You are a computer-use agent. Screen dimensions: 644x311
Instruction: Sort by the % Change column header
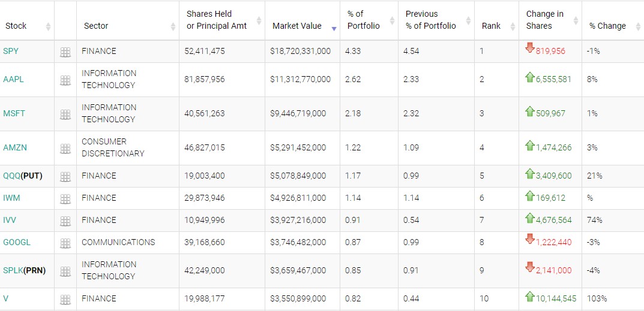point(607,26)
